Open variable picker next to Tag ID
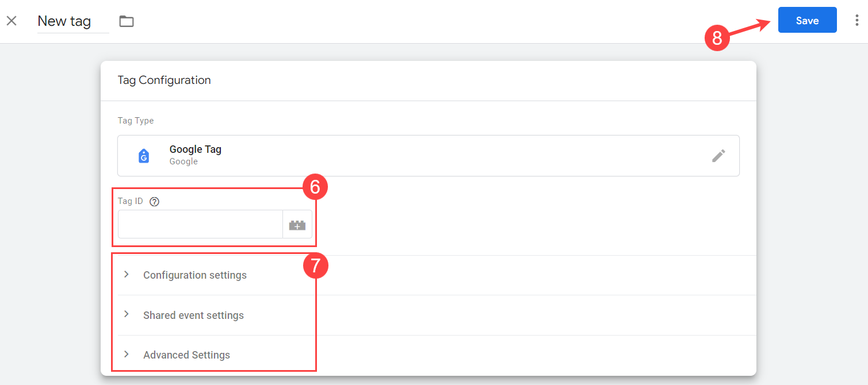Image resolution: width=868 pixels, height=385 pixels. pos(297,225)
